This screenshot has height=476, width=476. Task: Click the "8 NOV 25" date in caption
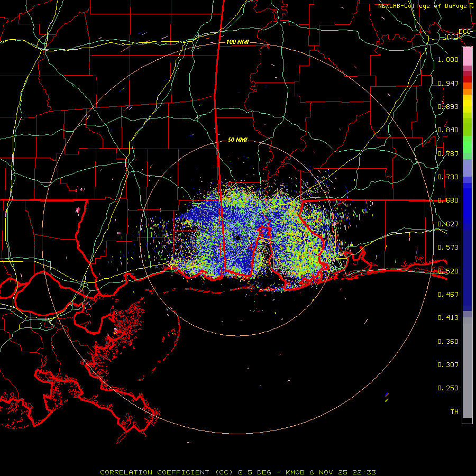click(x=328, y=472)
